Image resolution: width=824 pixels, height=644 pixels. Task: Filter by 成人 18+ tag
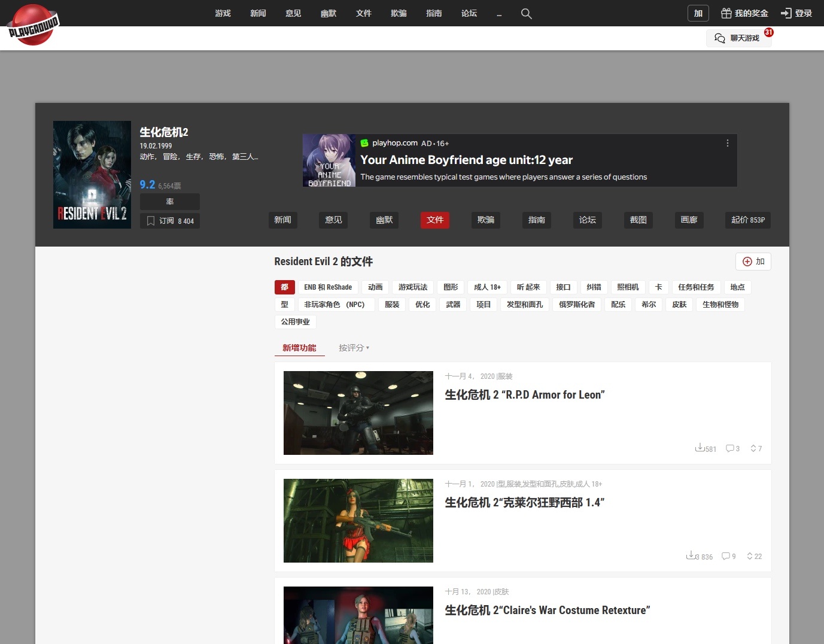(x=488, y=287)
